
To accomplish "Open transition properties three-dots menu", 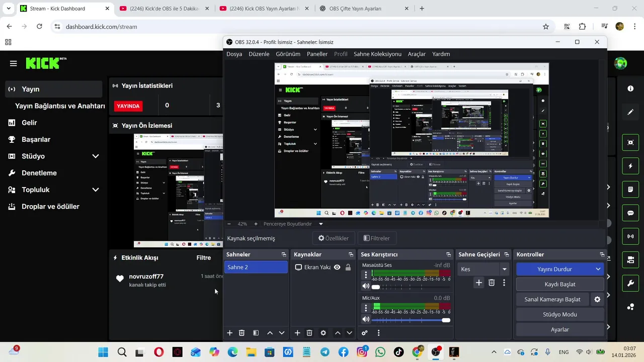I will [504, 283].
